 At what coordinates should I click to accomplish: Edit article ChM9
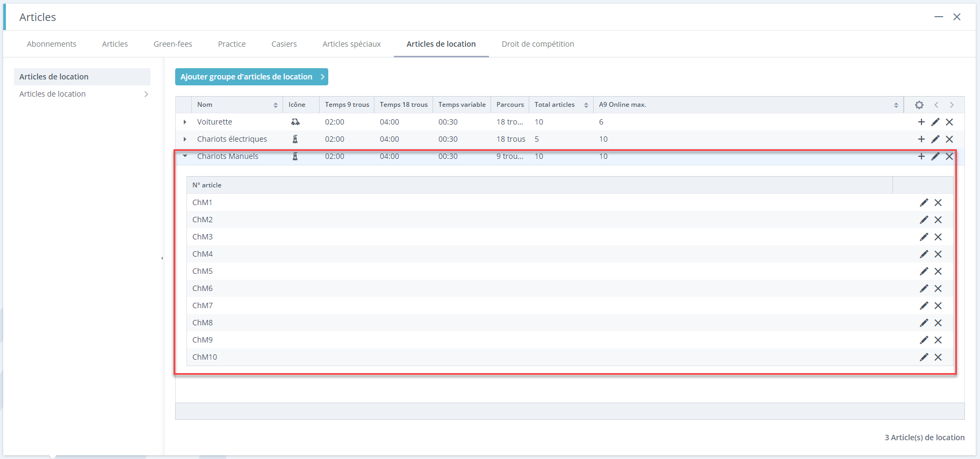[924, 340]
